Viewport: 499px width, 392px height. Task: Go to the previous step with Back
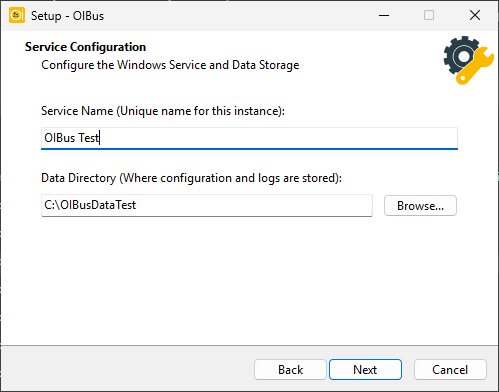click(290, 370)
